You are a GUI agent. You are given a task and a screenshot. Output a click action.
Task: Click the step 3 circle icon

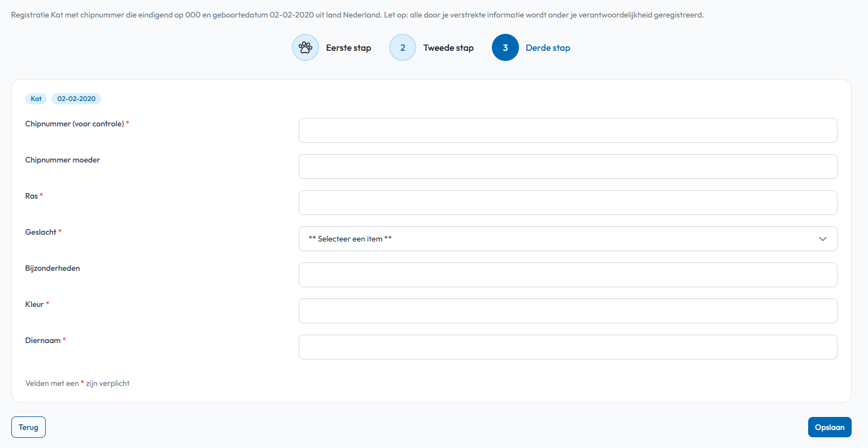[505, 48]
